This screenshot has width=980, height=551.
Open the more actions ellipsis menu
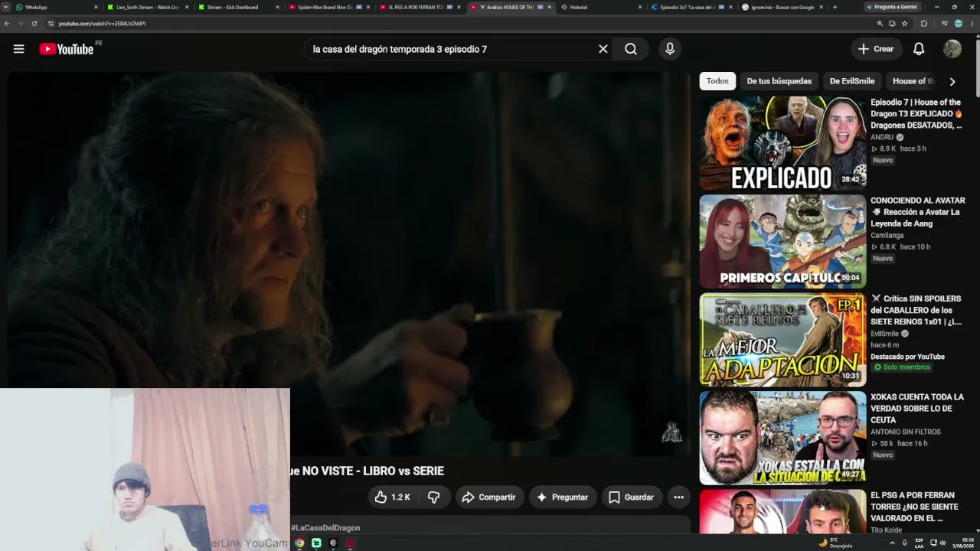click(x=678, y=497)
